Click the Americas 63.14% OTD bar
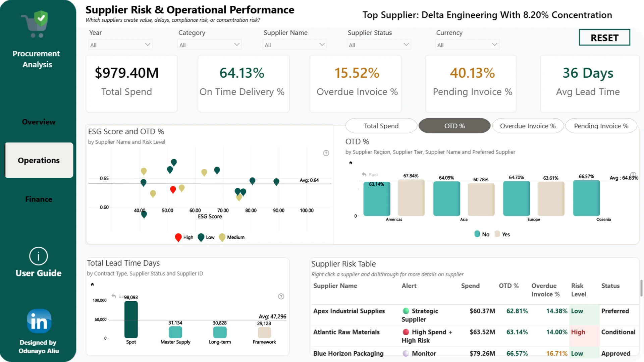 pyautogui.click(x=377, y=199)
